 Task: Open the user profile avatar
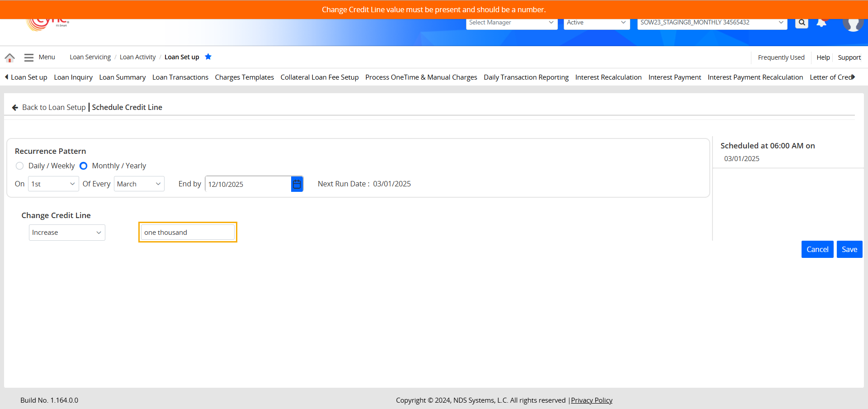[x=853, y=24]
